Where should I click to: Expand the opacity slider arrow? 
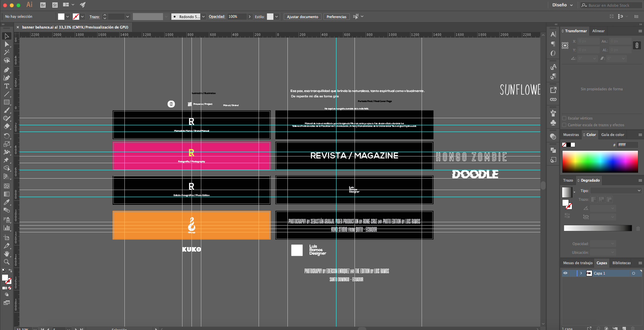click(x=250, y=16)
